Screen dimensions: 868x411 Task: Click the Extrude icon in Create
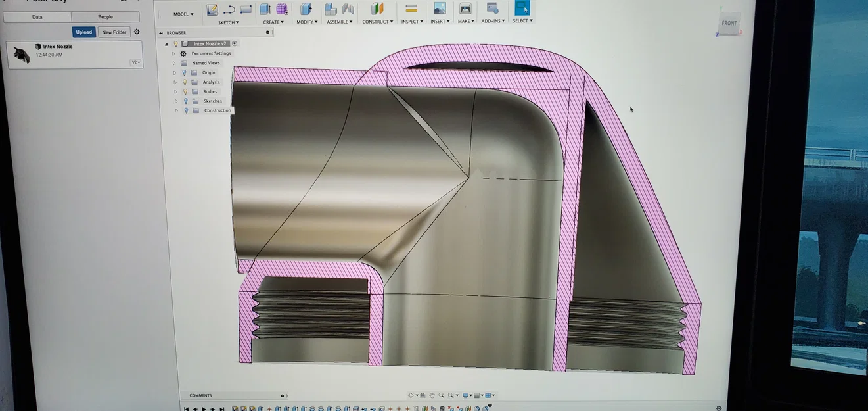pos(265,9)
